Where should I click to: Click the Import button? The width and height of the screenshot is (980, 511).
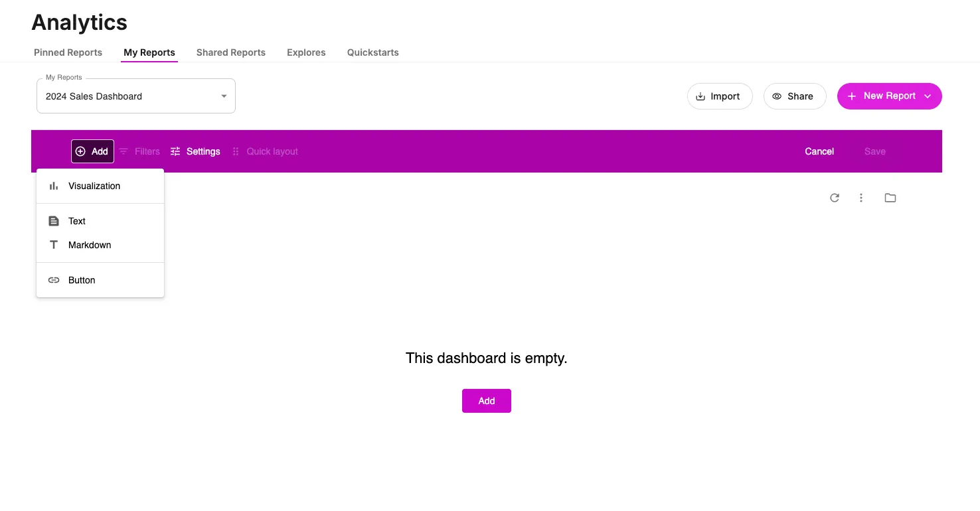tap(720, 96)
